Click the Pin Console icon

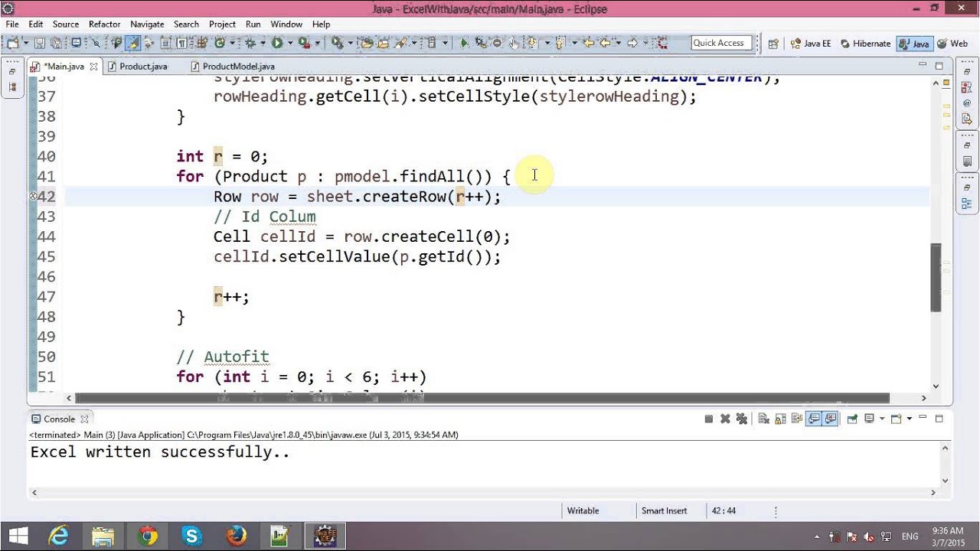pos(852,419)
